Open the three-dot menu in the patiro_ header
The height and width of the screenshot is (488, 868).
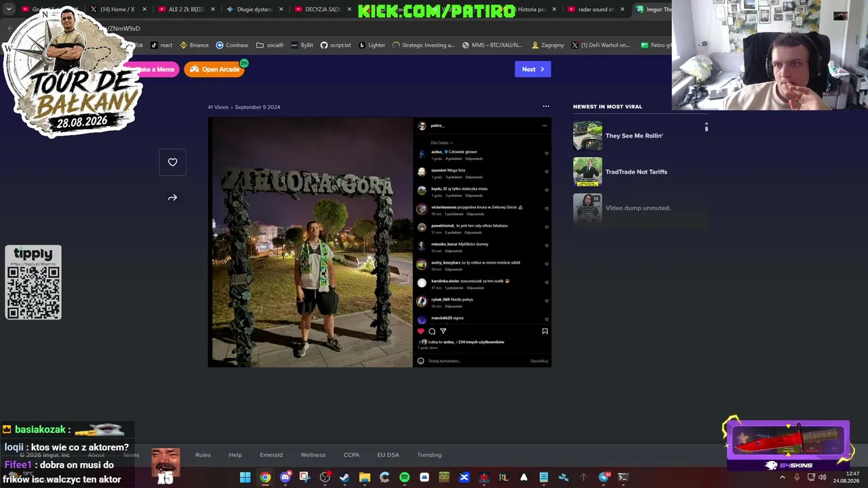544,125
